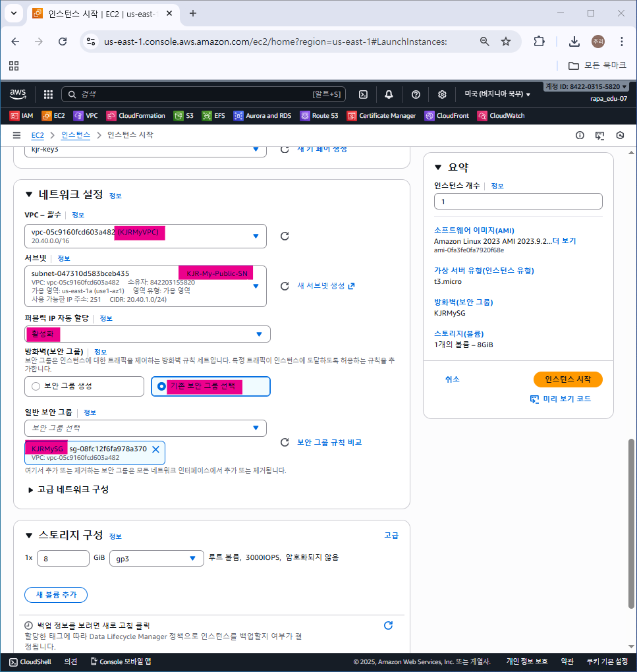Image resolution: width=637 pixels, height=672 pixels.
Task: Open the region selector 미국 (버지니아 북부)
Action: pos(497,94)
